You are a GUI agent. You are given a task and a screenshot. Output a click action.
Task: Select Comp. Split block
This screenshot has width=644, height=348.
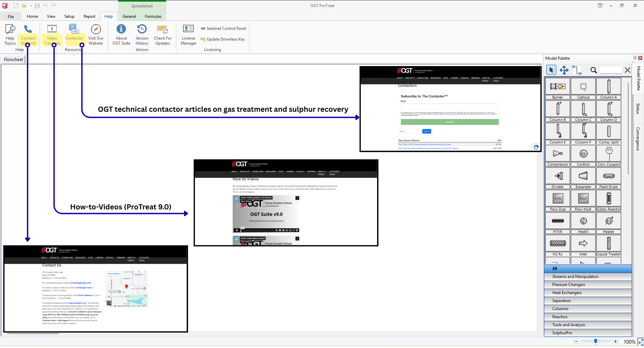click(x=609, y=134)
